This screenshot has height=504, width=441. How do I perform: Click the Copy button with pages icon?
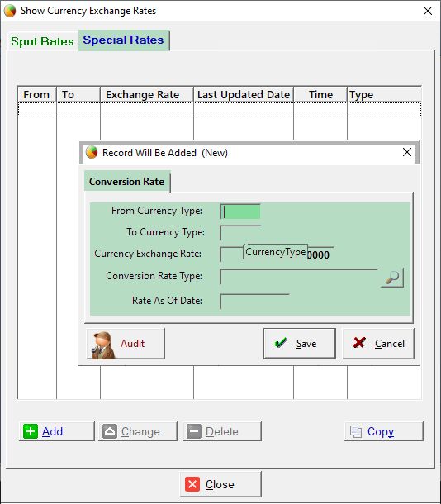pyautogui.click(x=384, y=431)
